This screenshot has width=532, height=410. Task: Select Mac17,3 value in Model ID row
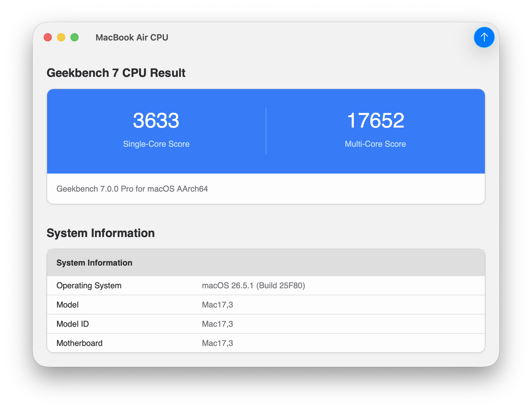click(217, 324)
